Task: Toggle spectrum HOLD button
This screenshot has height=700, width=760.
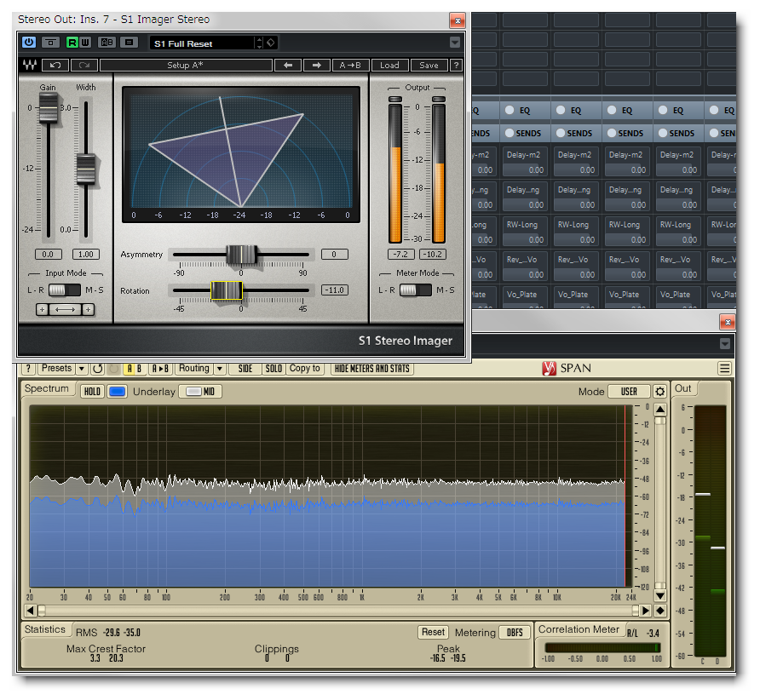Action: [x=92, y=392]
